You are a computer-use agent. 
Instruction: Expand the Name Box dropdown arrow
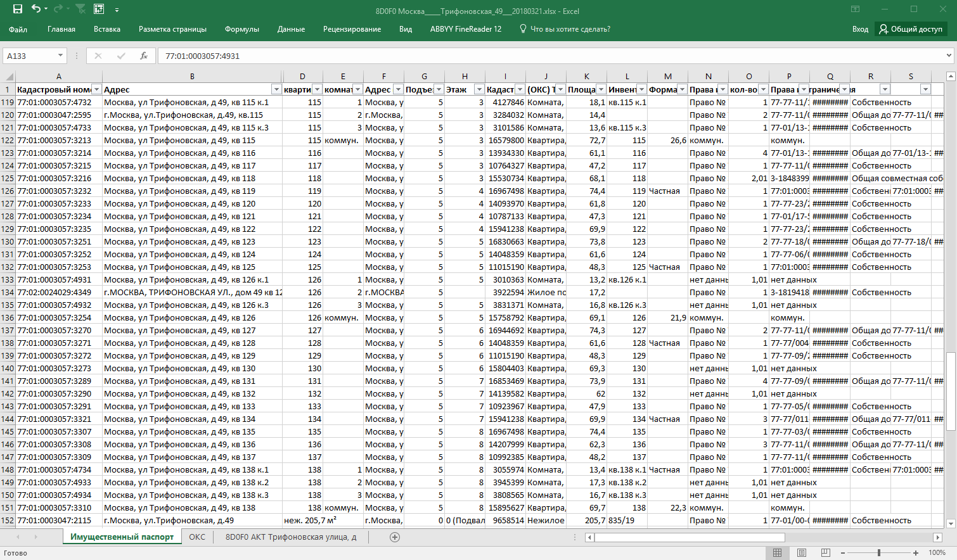61,56
